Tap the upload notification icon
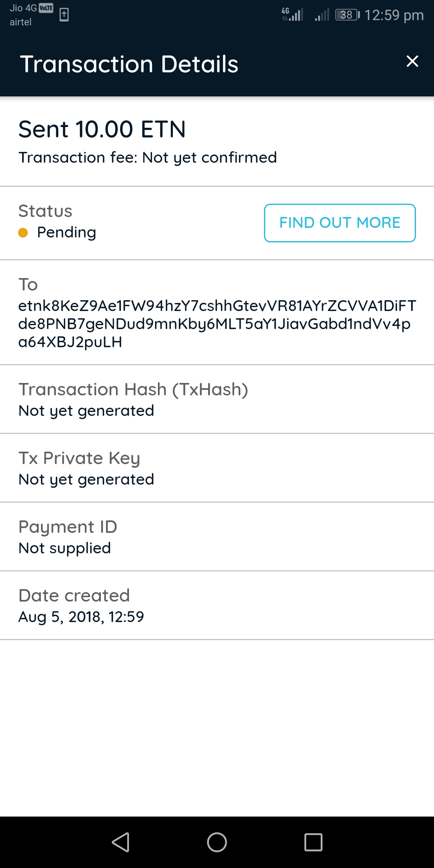This screenshot has height=868, width=434. tap(64, 15)
